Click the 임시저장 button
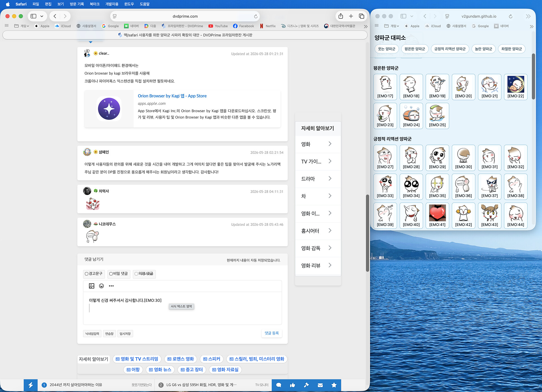This screenshot has width=542, height=392. pyautogui.click(x=125, y=334)
